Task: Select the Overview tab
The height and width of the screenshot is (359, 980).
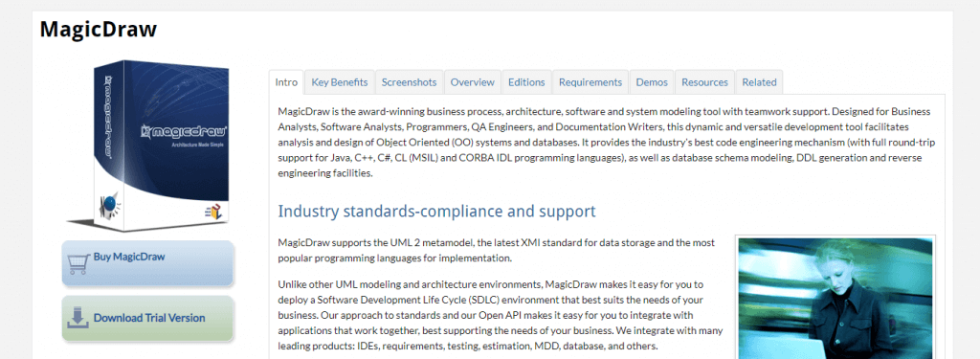Action: [473, 82]
